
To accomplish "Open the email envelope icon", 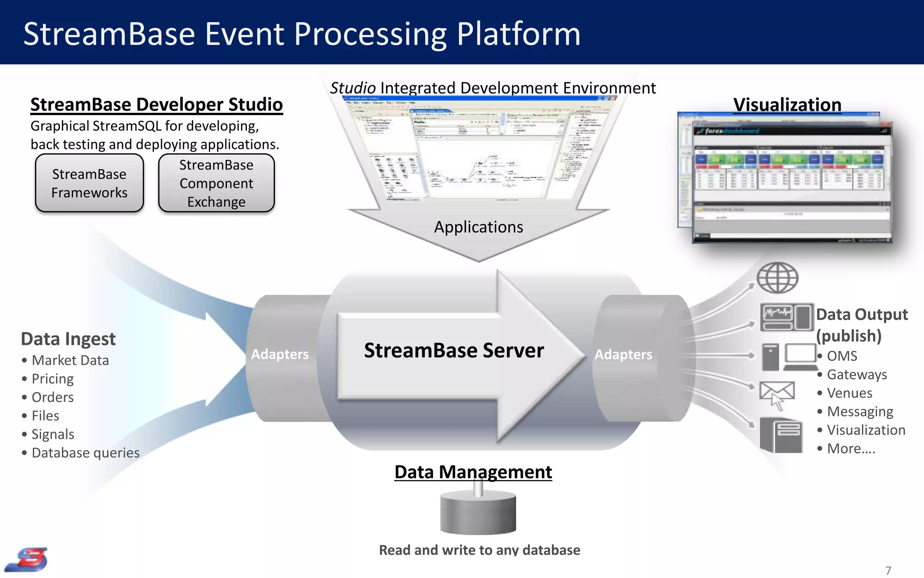I will pyautogui.click(x=777, y=396).
